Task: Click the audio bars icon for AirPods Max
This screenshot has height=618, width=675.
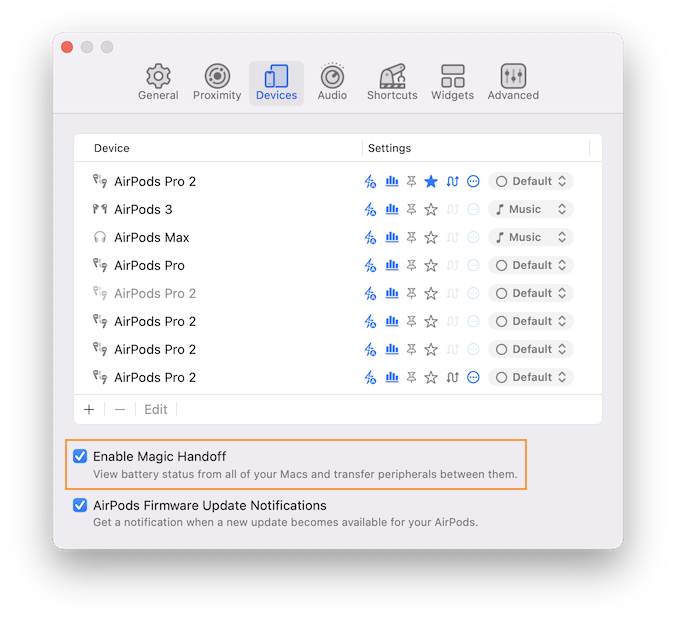Action: [x=392, y=238]
